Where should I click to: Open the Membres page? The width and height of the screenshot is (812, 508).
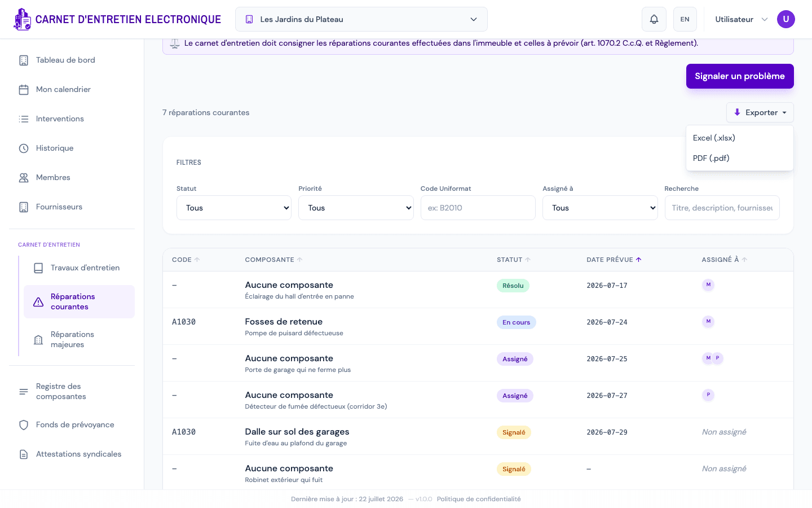72,178
